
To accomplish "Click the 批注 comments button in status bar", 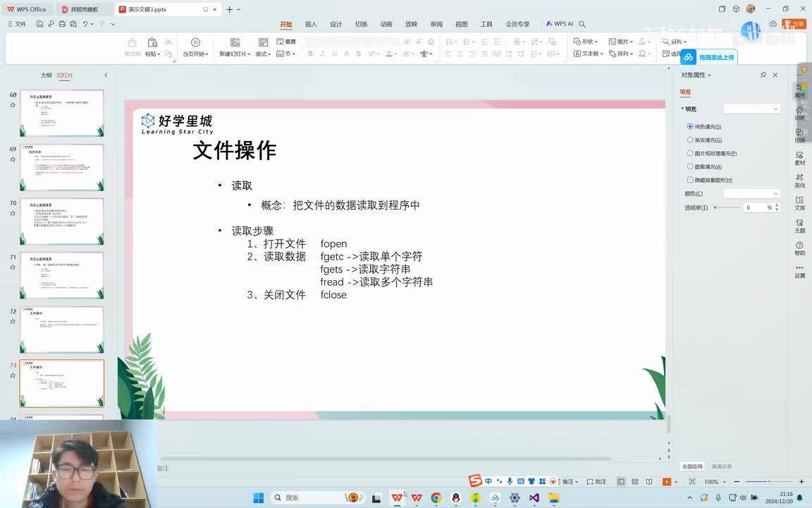I will coord(596,482).
